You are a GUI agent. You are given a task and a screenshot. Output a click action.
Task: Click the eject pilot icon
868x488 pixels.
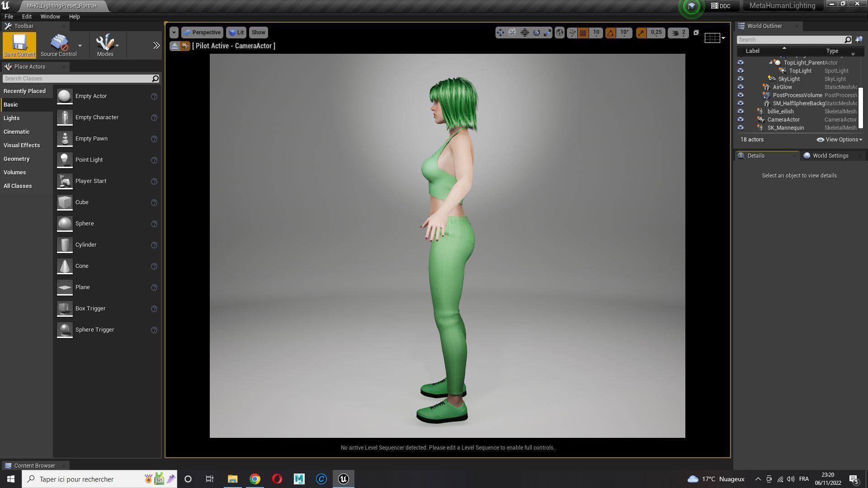coord(175,46)
